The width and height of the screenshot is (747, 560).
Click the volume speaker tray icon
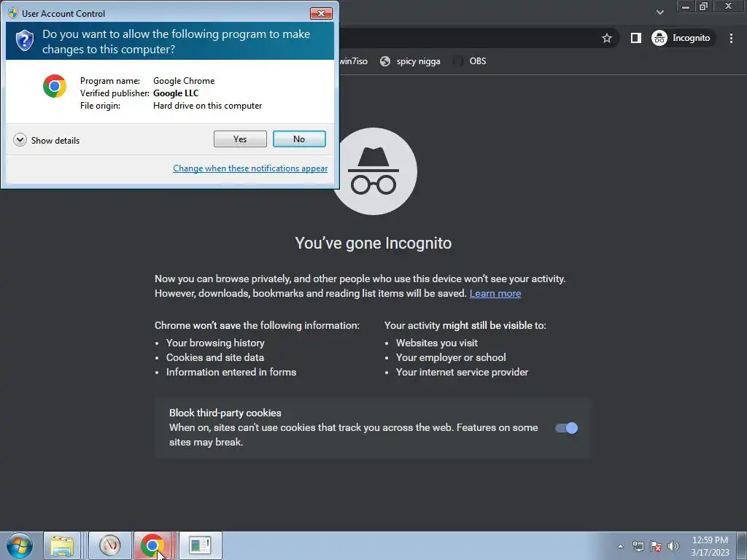point(673,546)
